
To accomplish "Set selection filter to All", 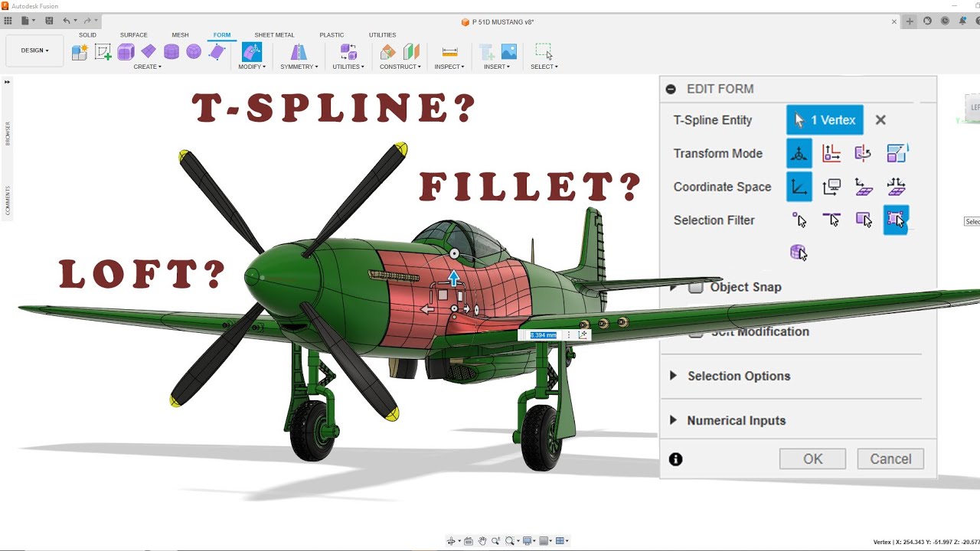I will (896, 220).
